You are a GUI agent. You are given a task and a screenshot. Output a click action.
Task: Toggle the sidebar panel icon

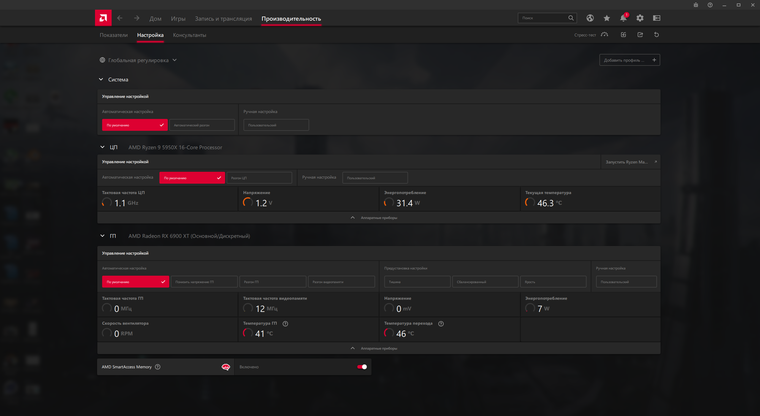(x=657, y=18)
